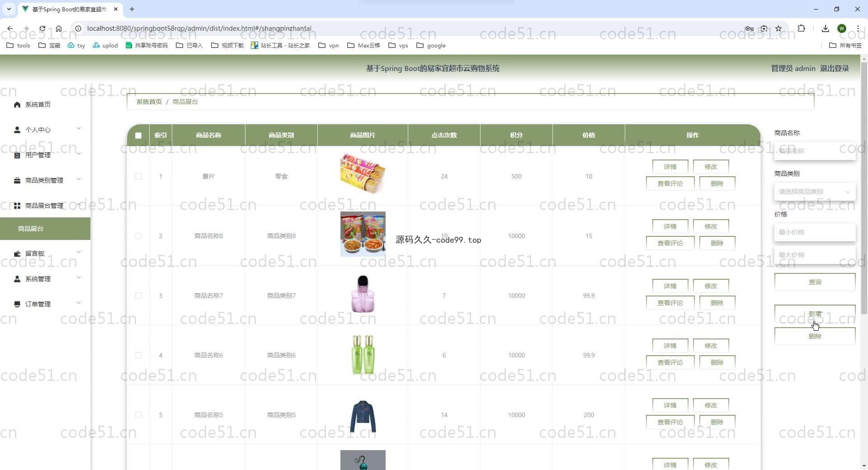
Task: Click the user icon beside 系统管理
Action: 17,279
